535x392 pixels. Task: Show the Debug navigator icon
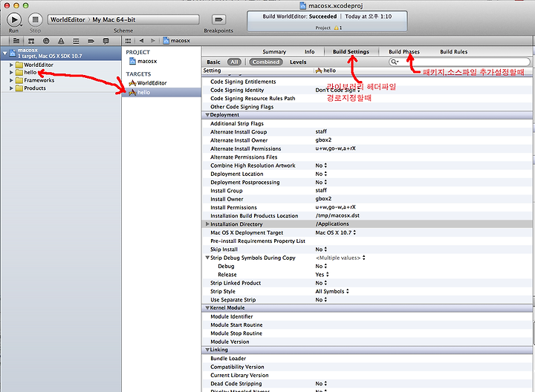pyautogui.click(x=76, y=41)
